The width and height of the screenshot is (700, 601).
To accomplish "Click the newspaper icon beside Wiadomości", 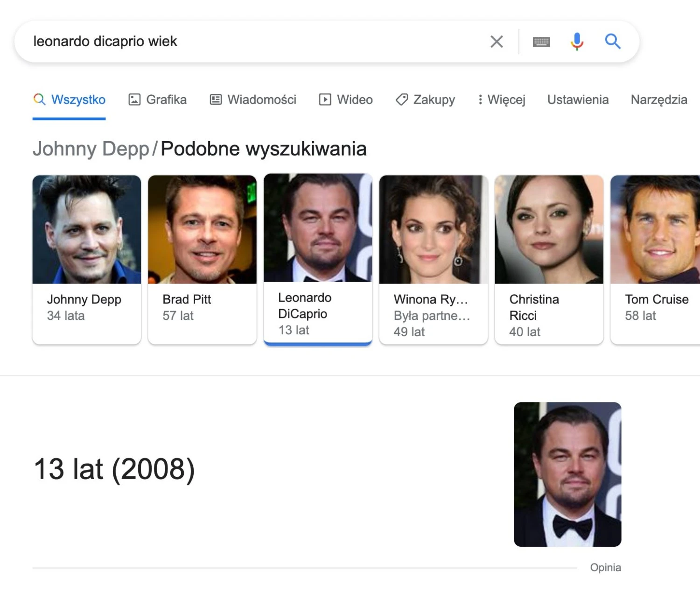I will coord(216,99).
